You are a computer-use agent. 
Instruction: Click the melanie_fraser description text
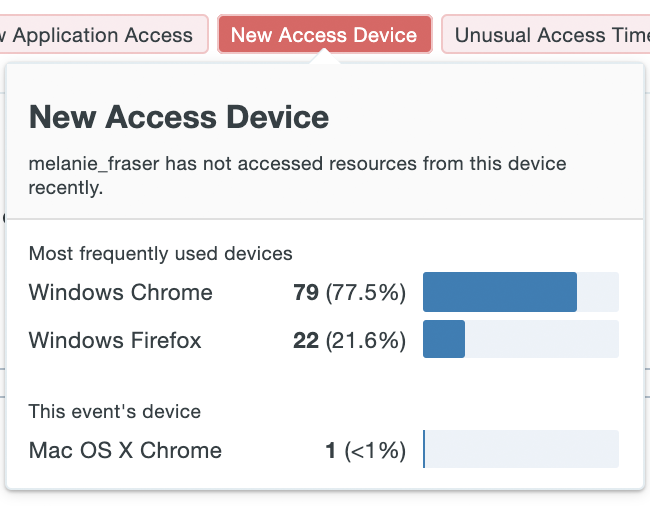[x=297, y=175]
